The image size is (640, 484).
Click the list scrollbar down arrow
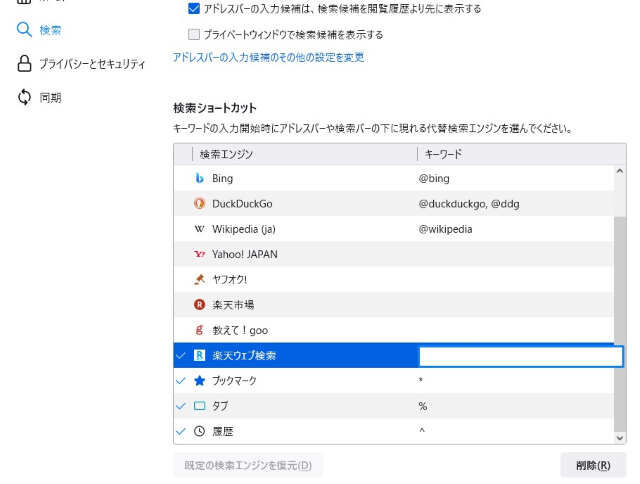[620, 438]
